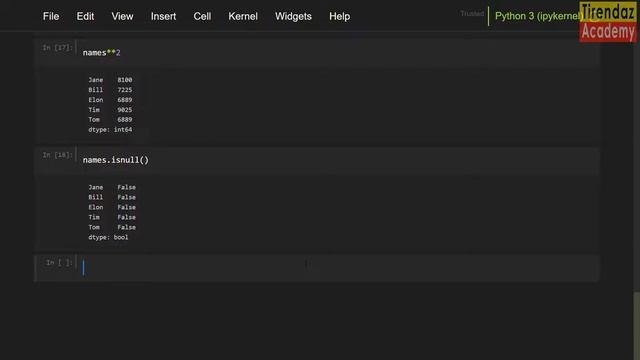The width and height of the screenshot is (640, 360).
Task: Click the 'Tom 6889' output row
Action: [110, 120]
